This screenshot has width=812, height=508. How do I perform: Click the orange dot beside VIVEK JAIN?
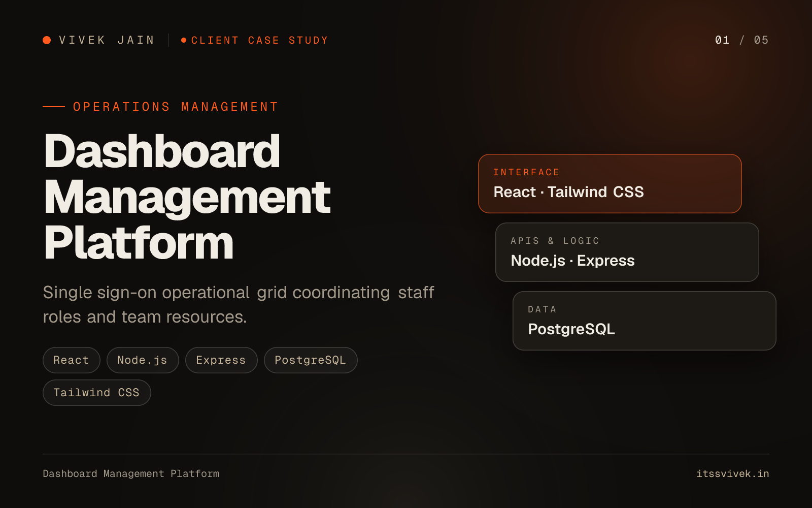tap(47, 40)
